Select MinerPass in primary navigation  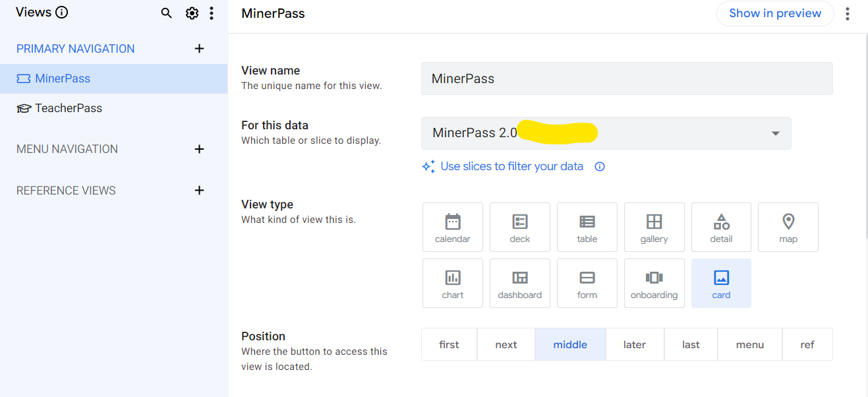63,78
